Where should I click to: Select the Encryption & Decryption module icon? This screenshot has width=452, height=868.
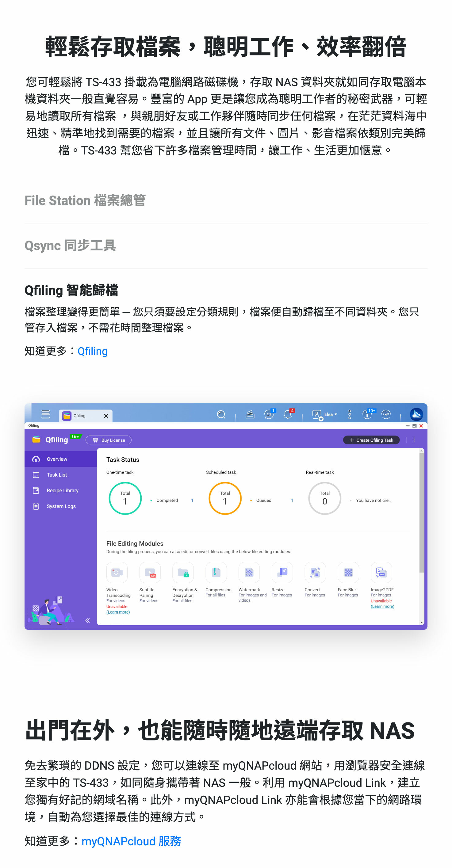click(183, 573)
